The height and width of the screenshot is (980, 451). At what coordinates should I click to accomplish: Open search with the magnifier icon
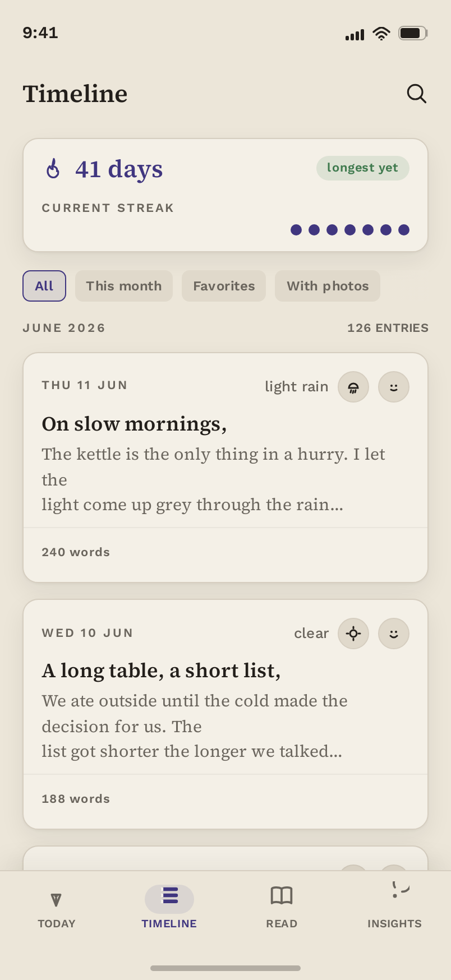(416, 94)
